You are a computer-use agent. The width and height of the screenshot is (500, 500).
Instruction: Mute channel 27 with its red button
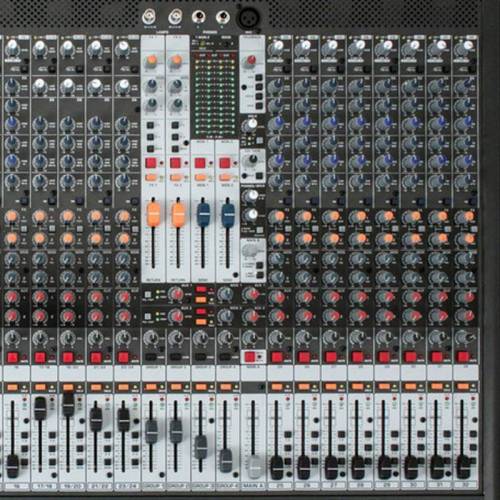pyautogui.click(x=330, y=357)
